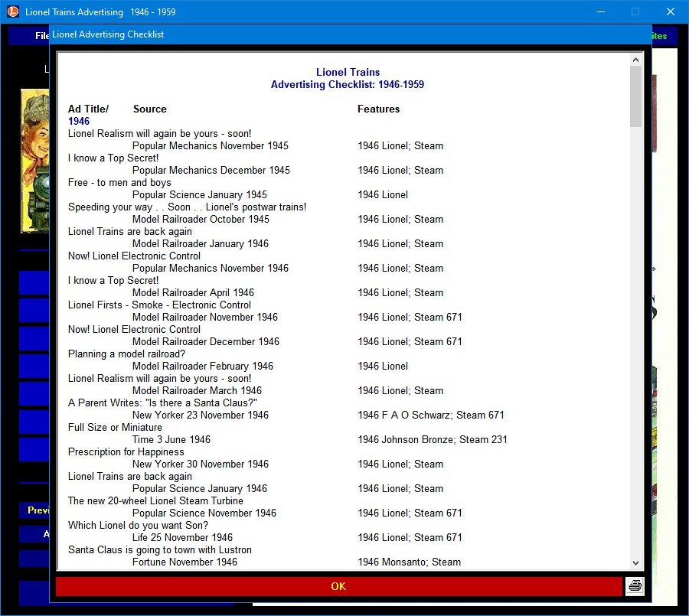Click 'Popular Science November 1946' source

coord(204,513)
